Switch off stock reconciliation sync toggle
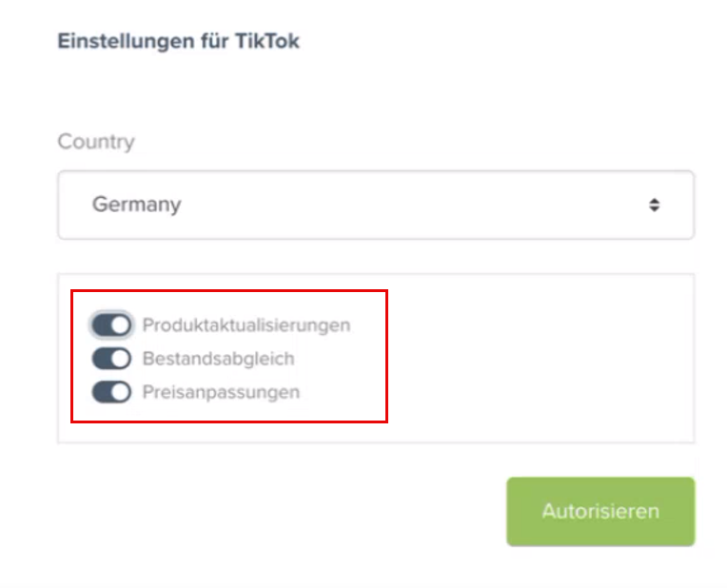727x588 pixels. coord(111,359)
